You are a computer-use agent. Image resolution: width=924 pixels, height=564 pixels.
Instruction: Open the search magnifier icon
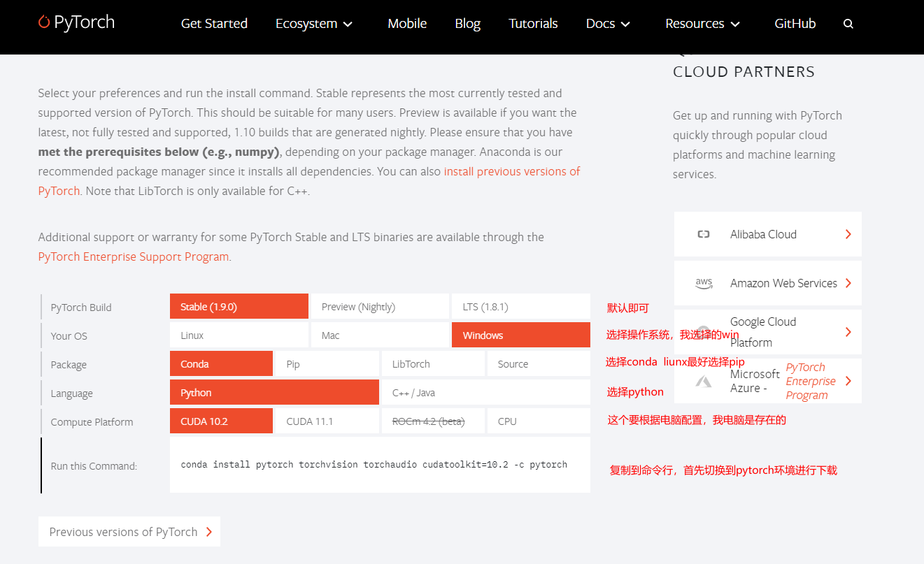[848, 24]
